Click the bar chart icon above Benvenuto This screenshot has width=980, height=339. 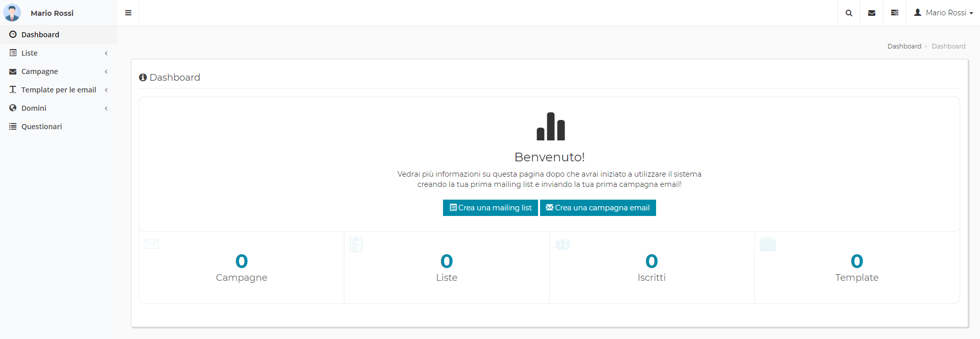tap(550, 127)
